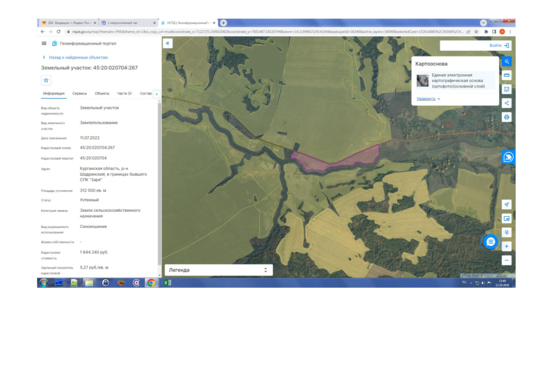Switch to the Объекты tab
The height and width of the screenshot is (391, 553).
[102, 93]
